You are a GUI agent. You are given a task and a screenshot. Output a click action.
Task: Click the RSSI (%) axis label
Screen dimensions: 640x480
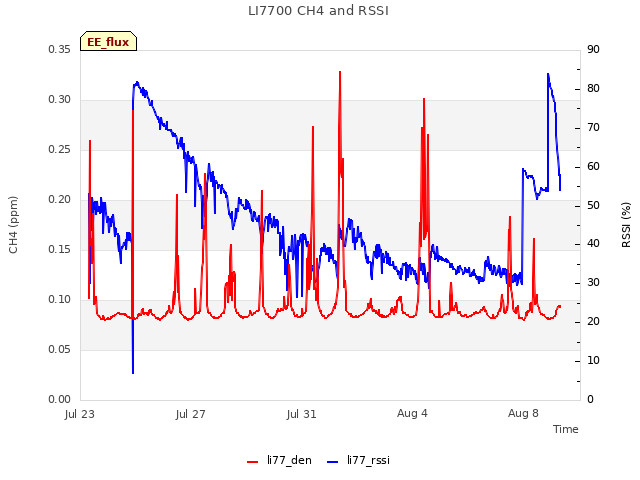(626, 225)
